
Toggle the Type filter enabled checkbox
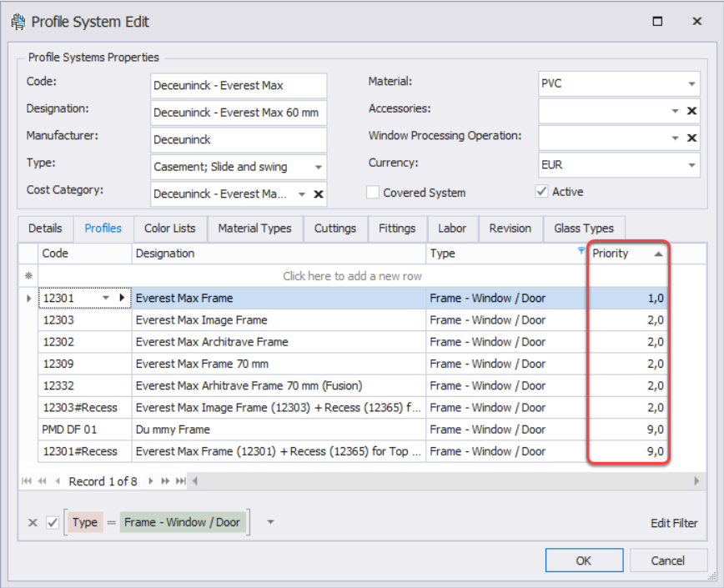click(x=53, y=523)
